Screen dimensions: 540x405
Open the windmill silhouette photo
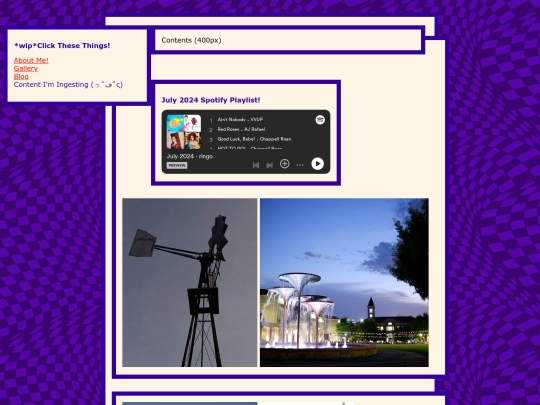click(x=190, y=282)
